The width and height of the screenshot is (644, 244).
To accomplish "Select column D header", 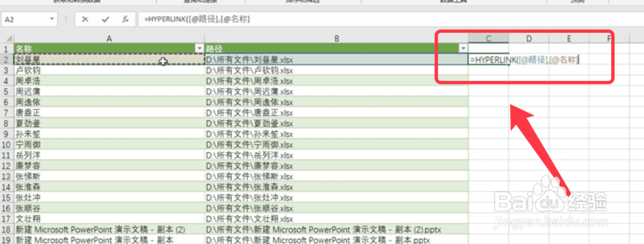I will (529, 39).
